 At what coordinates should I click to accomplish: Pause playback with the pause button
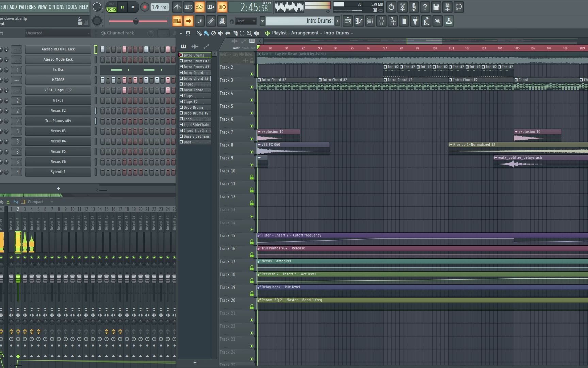click(x=122, y=7)
